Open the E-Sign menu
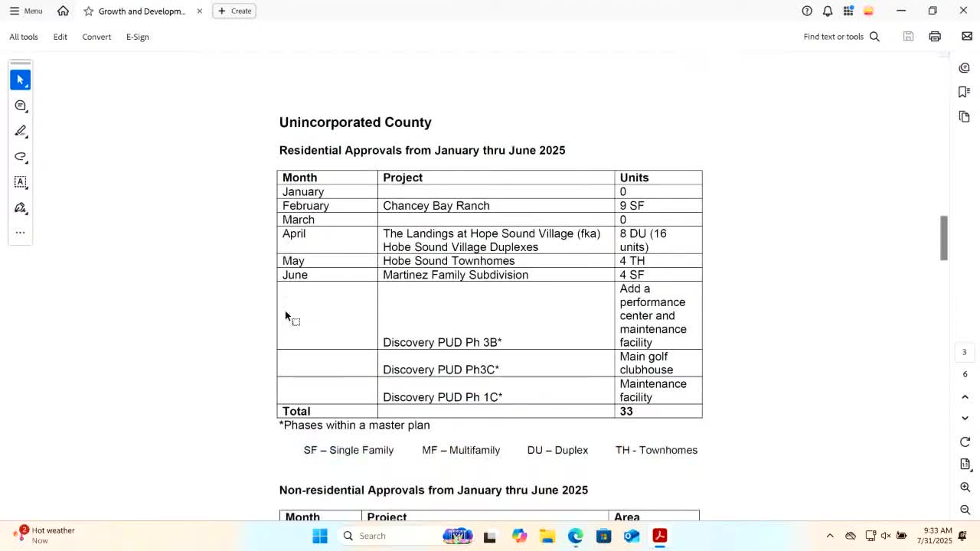980x551 pixels. click(x=138, y=37)
